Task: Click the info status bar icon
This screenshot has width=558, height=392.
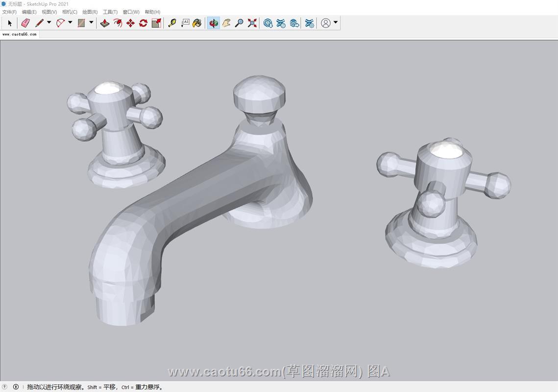Action: (x=16, y=387)
